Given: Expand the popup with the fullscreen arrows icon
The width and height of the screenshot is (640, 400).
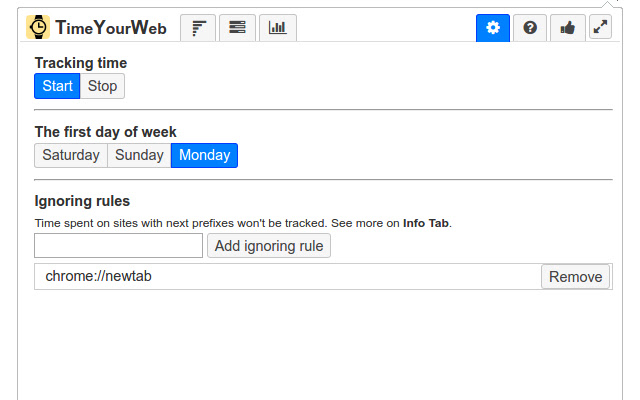Looking at the screenshot, I should 600,28.
